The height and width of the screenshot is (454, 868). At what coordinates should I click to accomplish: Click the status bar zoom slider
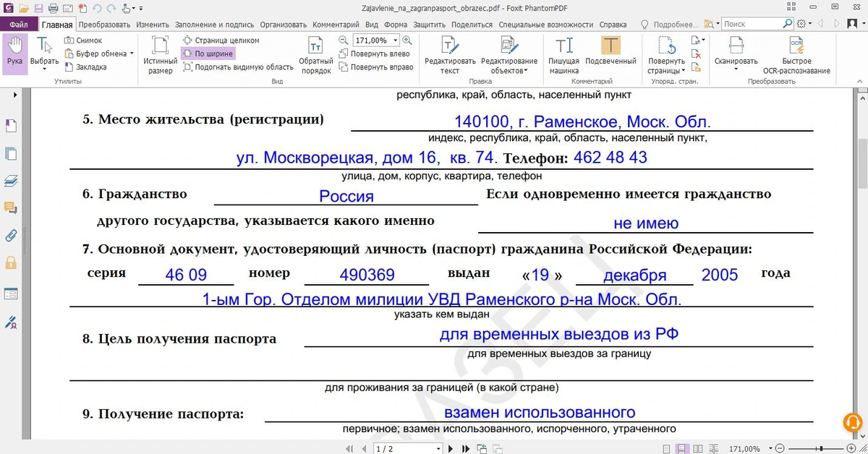[814, 448]
